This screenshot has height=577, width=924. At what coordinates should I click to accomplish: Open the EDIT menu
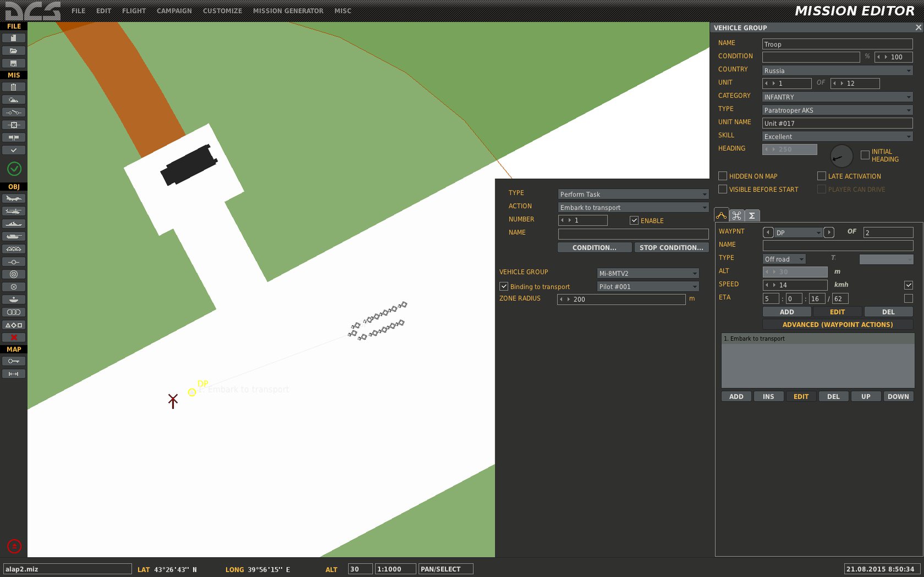(103, 11)
